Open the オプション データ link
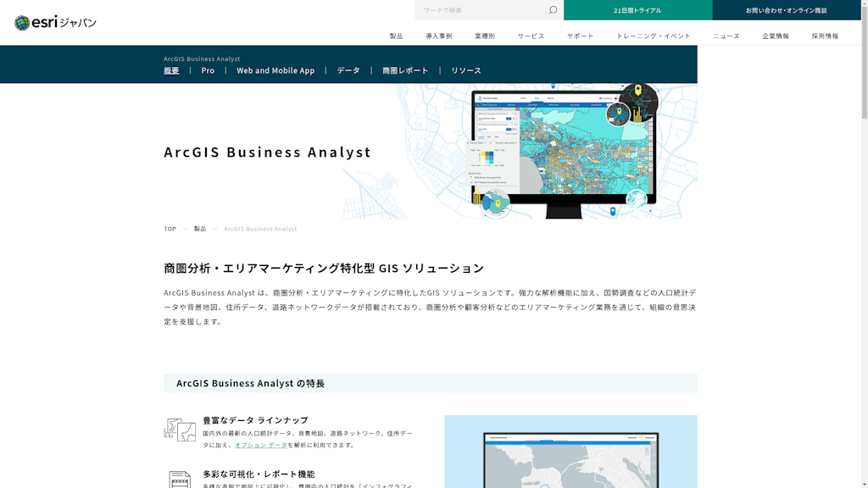Screen dimensions: 868x488 coord(260,445)
